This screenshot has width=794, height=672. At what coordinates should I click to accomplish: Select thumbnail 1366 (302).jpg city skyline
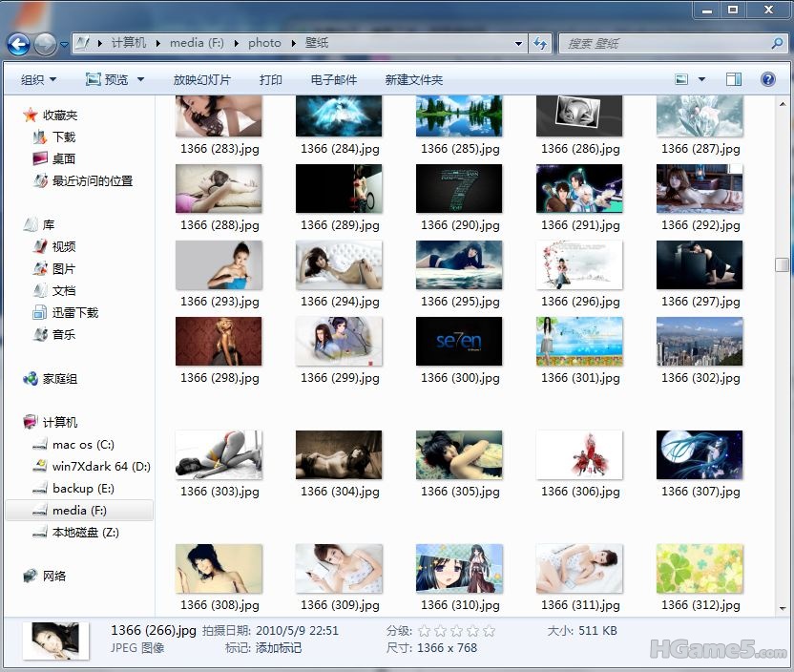[700, 342]
